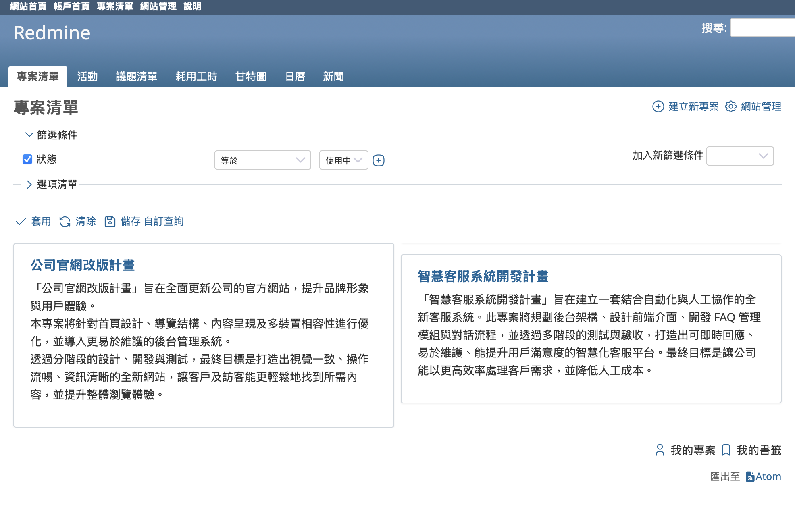
Task: Click the gear icon beside 網站管理
Action: (730, 106)
